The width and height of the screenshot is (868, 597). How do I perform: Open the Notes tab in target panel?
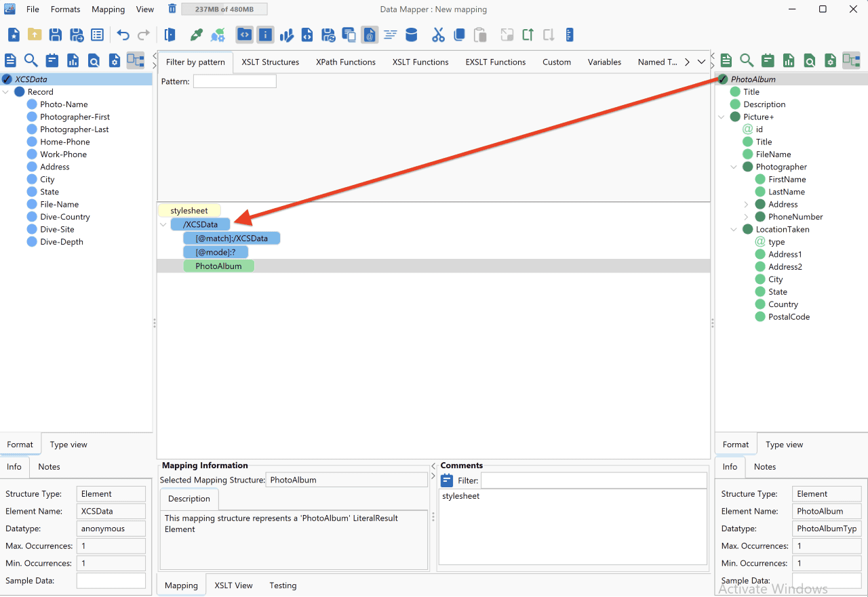click(765, 467)
